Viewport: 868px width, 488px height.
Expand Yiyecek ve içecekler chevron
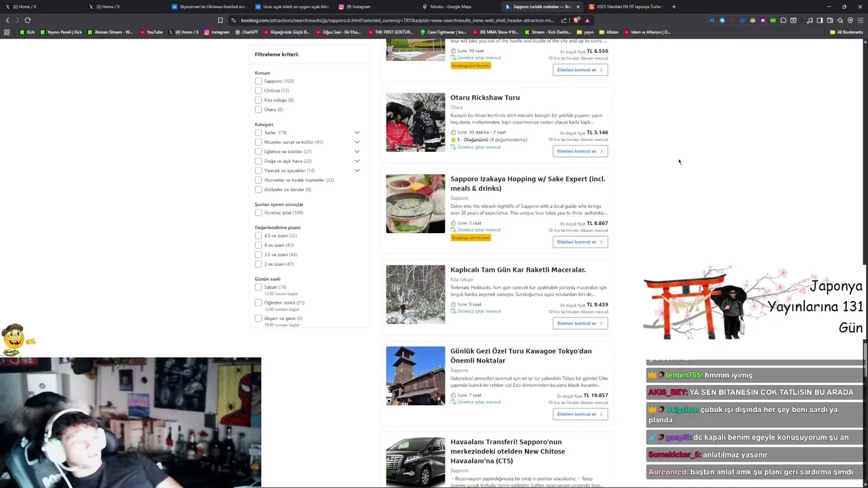[x=357, y=170]
